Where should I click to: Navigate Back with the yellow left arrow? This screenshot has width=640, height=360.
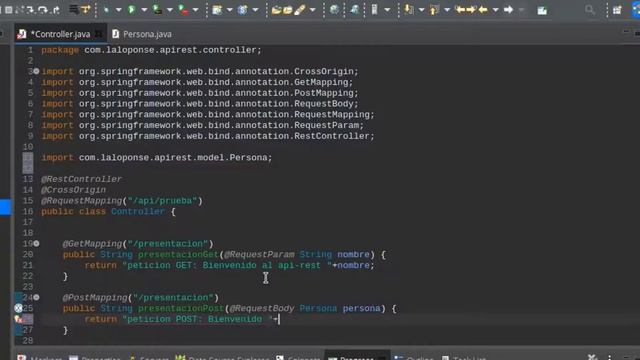(483, 10)
